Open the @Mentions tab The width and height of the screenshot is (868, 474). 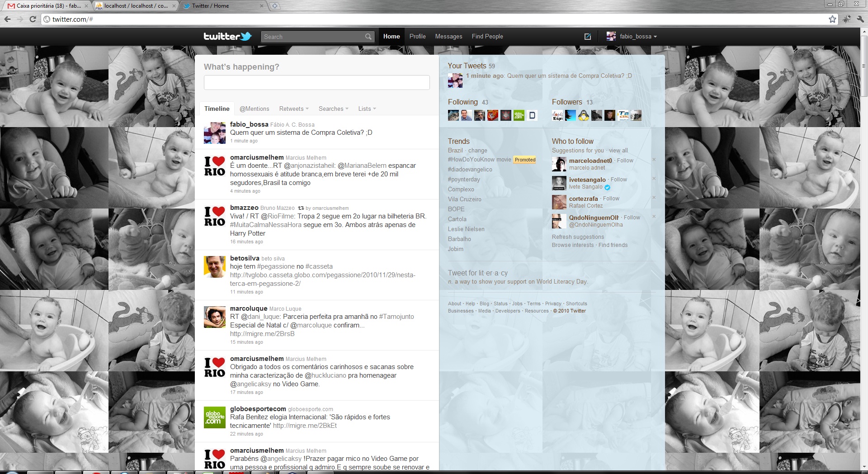tap(254, 109)
